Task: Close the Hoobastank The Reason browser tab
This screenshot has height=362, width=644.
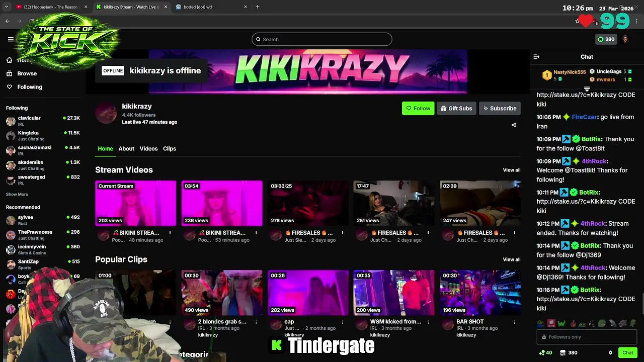Action: tap(86, 7)
